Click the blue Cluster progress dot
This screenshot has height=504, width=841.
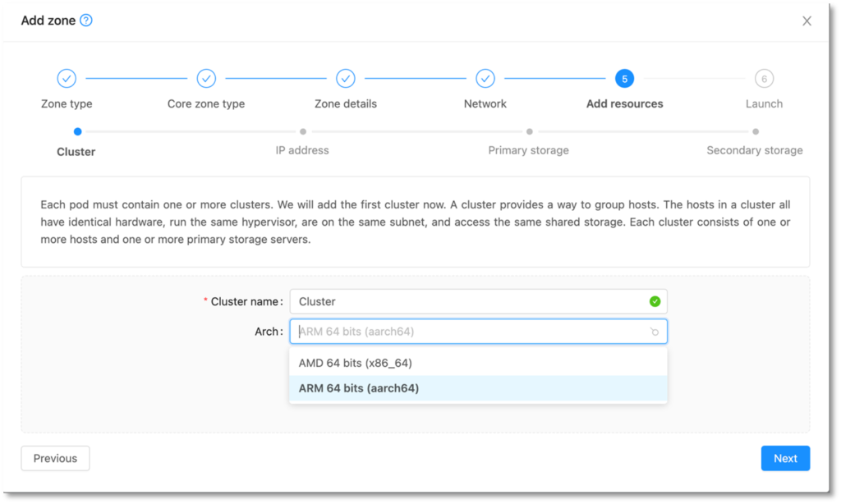tap(77, 131)
